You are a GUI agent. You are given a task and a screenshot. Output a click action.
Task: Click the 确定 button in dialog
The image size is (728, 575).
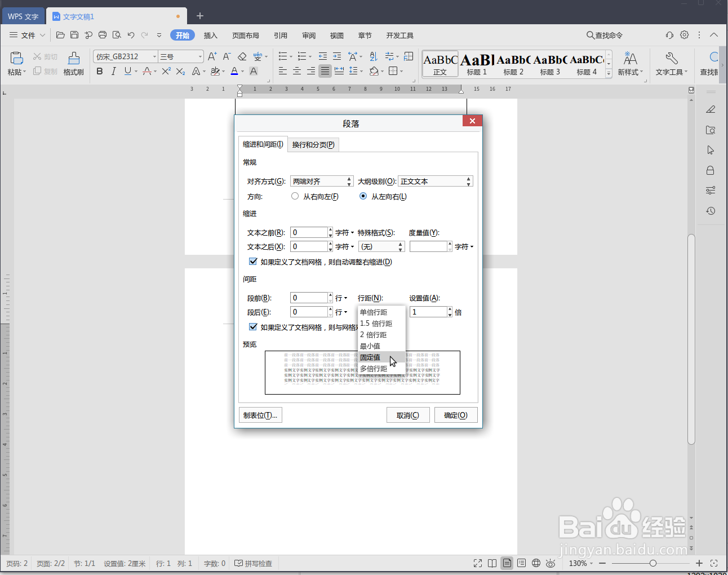(x=456, y=415)
